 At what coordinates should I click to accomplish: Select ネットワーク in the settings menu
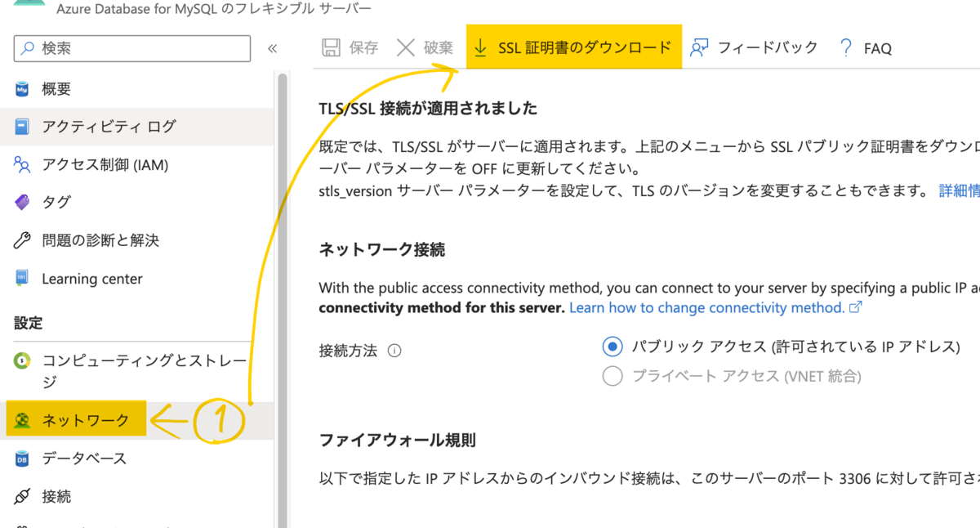tap(137, 420)
